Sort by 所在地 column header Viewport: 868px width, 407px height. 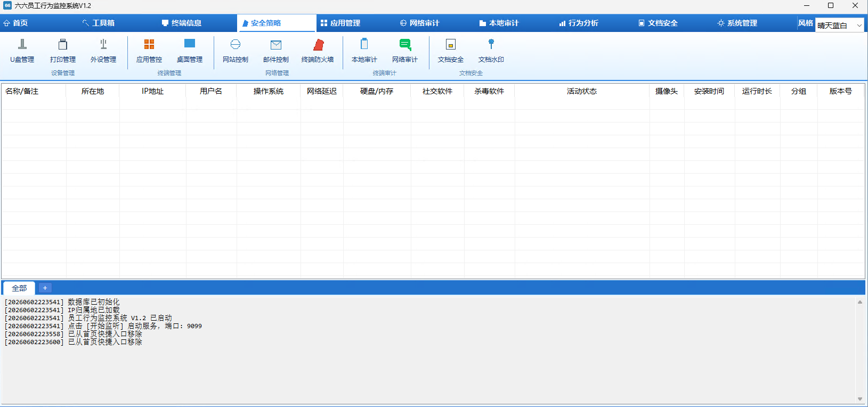[x=93, y=91]
